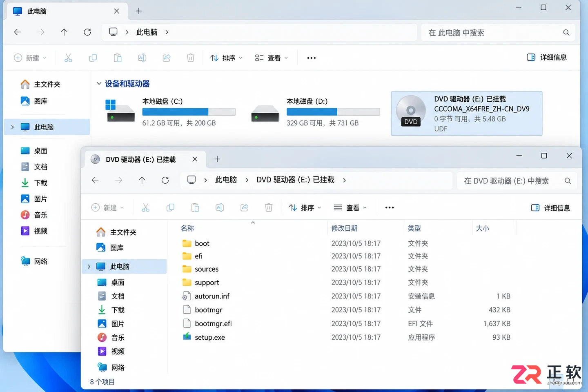This screenshot has width=588, height=392.
Task: Open 新建 dropdown in 此电脑 window
Action: pyautogui.click(x=30, y=58)
